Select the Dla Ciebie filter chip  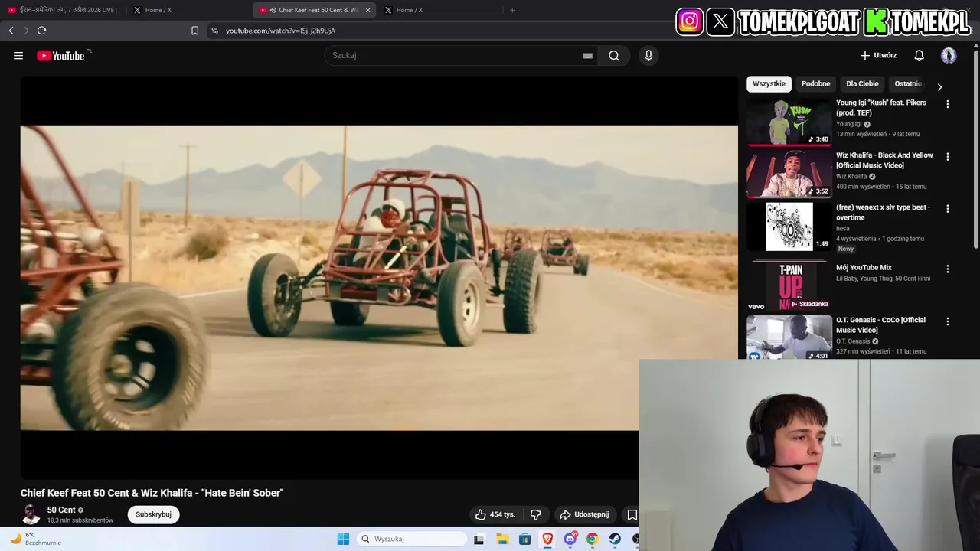(x=862, y=84)
